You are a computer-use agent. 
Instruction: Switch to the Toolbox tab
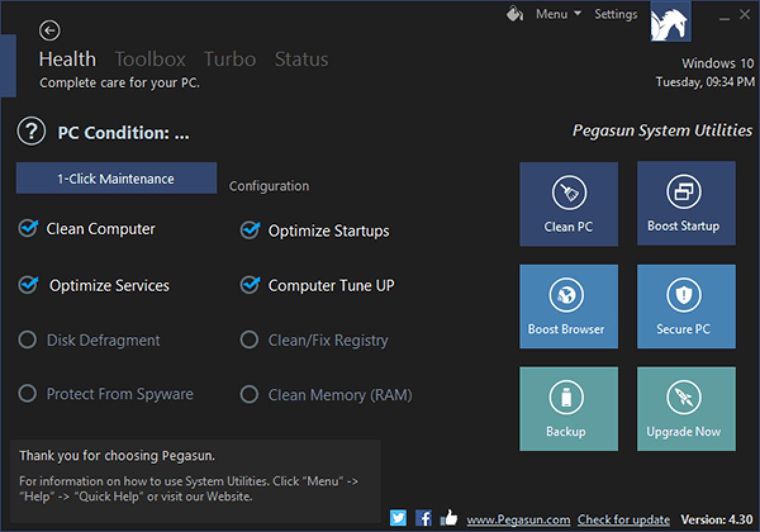click(149, 59)
